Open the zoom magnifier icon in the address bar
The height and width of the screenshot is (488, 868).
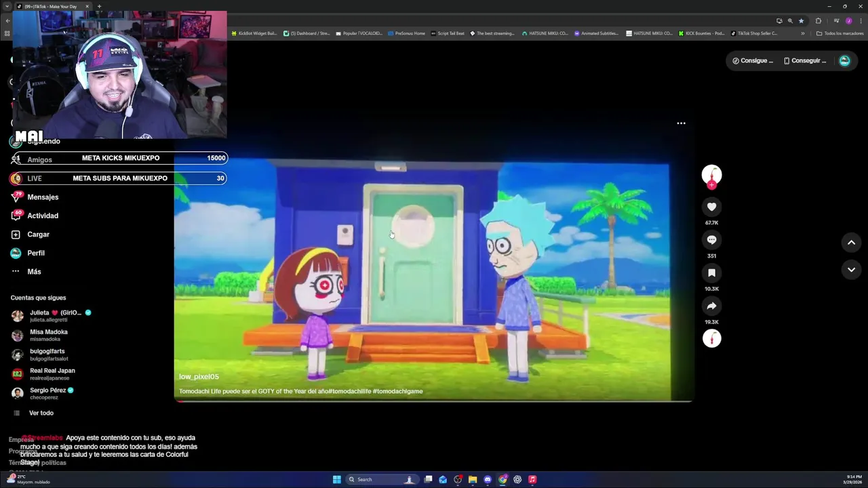(790, 21)
